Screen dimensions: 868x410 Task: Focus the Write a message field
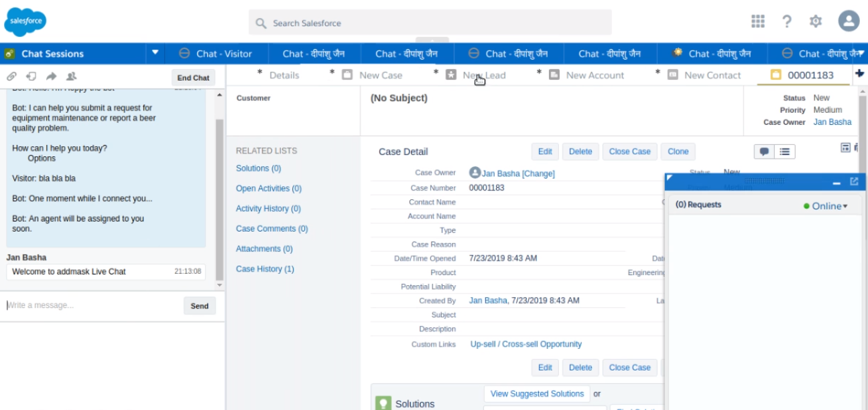pyautogui.click(x=91, y=305)
